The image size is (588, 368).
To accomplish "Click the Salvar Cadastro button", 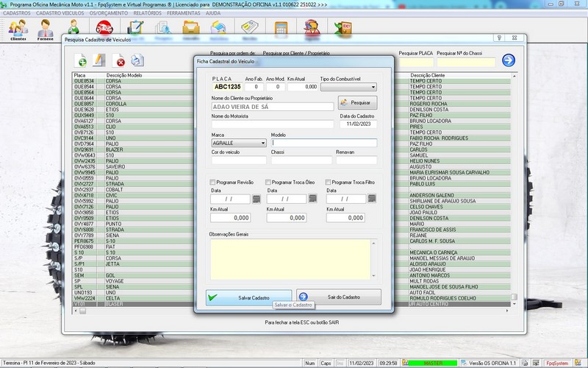I will coord(248,297).
